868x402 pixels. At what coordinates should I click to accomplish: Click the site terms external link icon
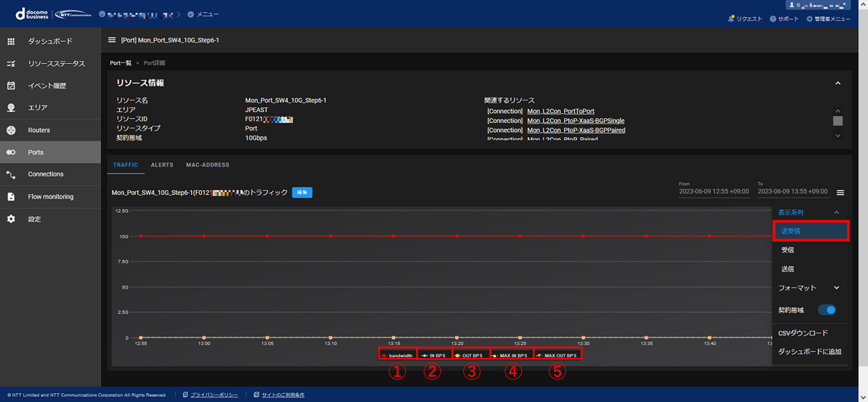pyautogui.click(x=256, y=395)
